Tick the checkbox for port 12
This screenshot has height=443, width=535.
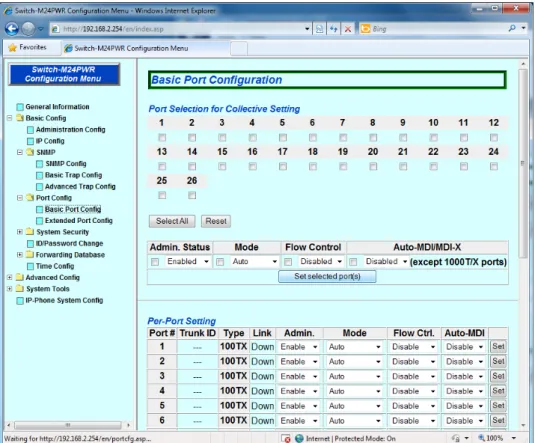pos(494,138)
